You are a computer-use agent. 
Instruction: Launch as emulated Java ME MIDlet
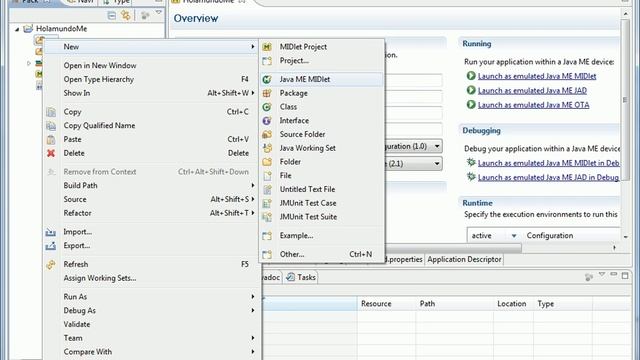537,76
